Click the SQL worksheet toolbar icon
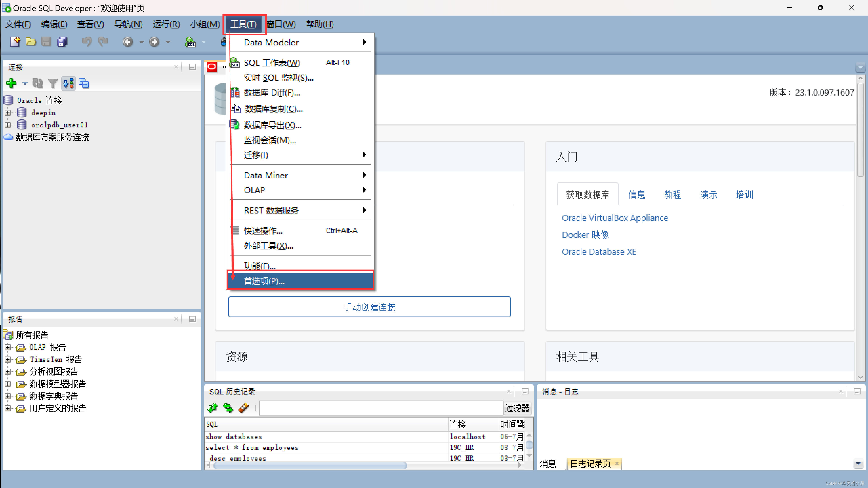The image size is (868, 488). pos(190,42)
